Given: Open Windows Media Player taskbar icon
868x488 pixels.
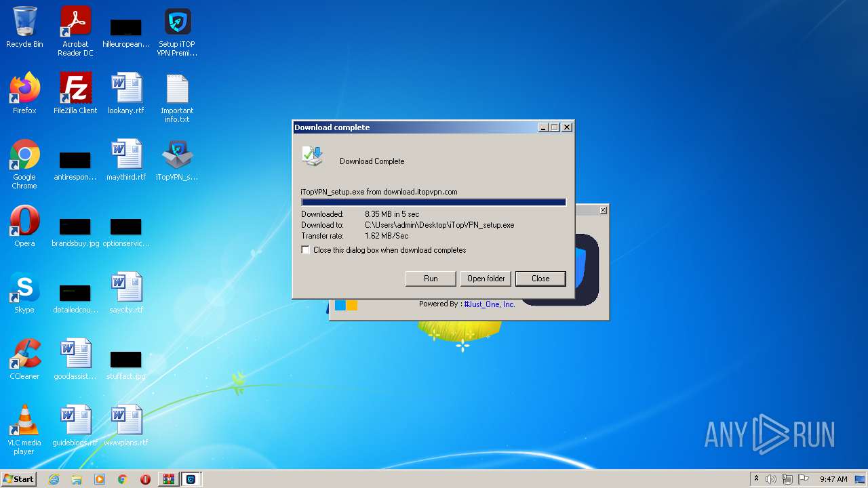Looking at the screenshot, I should (x=100, y=479).
